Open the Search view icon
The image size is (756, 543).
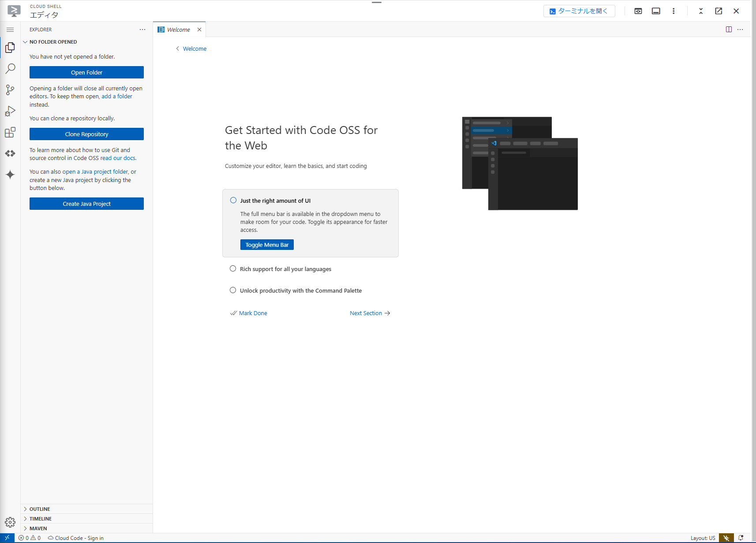10,68
